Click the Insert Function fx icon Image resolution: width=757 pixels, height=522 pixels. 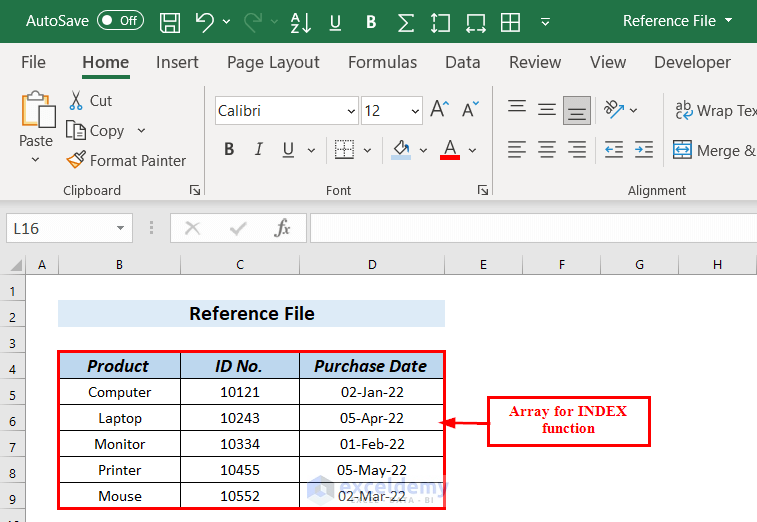[283, 228]
